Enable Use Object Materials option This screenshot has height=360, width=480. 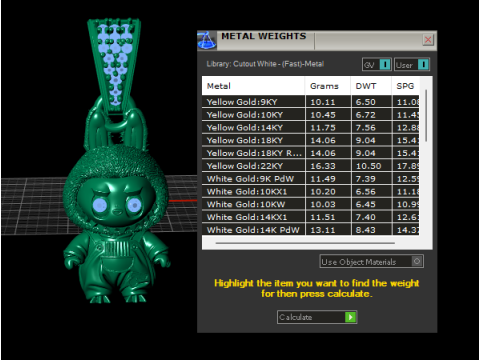(371, 261)
